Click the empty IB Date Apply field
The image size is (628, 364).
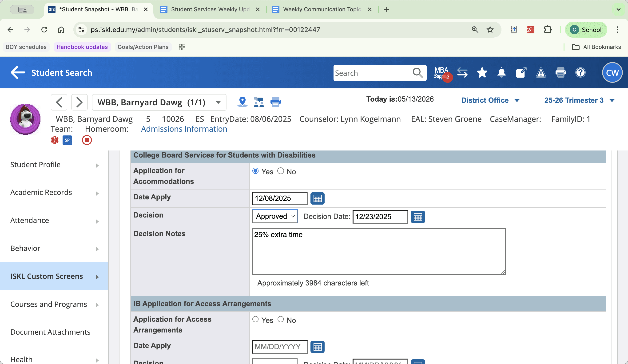280,347
